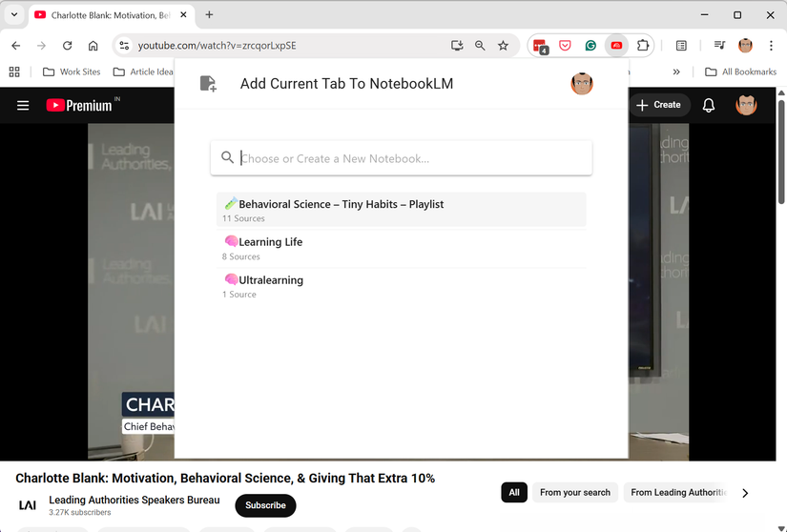Image resolution: width=787 pixels, height=532 pixels.
Task: Open YouTube account avatar menu
Action: click(x=746, y=105)
